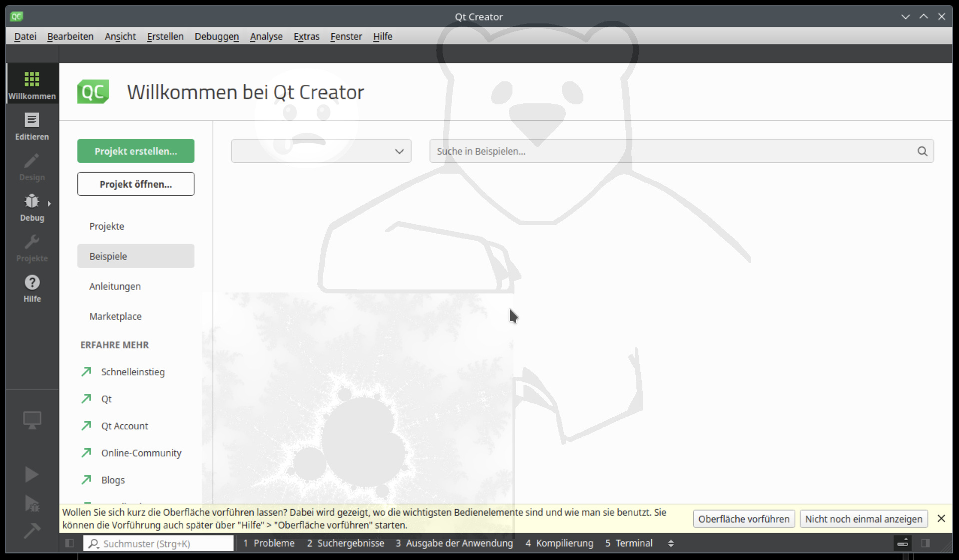The image size is (959, 560).
Task: Open the Hilfe mode question mark
Action: [x=32, y=282]
